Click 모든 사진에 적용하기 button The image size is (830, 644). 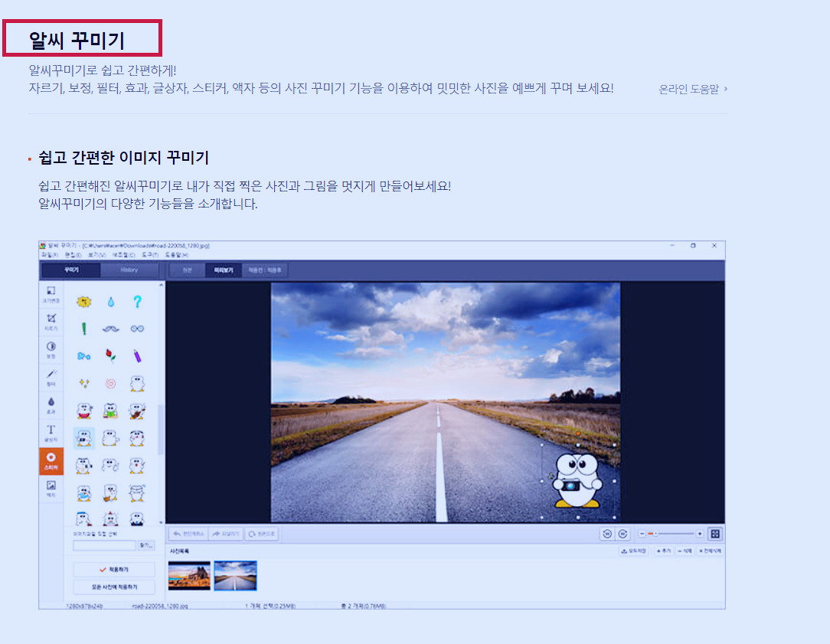pyautogui.click(x=114, y=587)
